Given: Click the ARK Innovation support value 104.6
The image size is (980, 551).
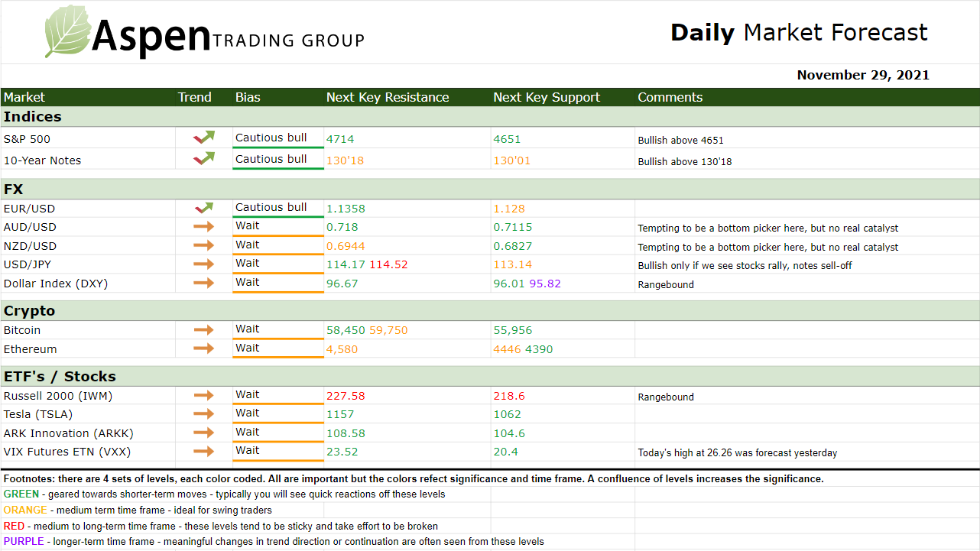Looking at the screenshot, I should [509, 433].
